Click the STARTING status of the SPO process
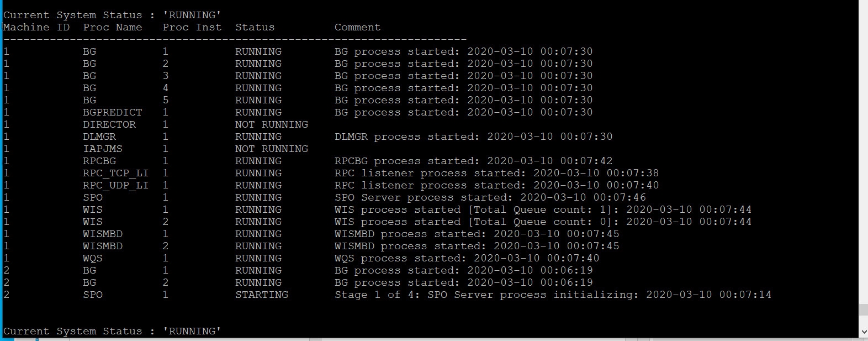 [262, 295]
